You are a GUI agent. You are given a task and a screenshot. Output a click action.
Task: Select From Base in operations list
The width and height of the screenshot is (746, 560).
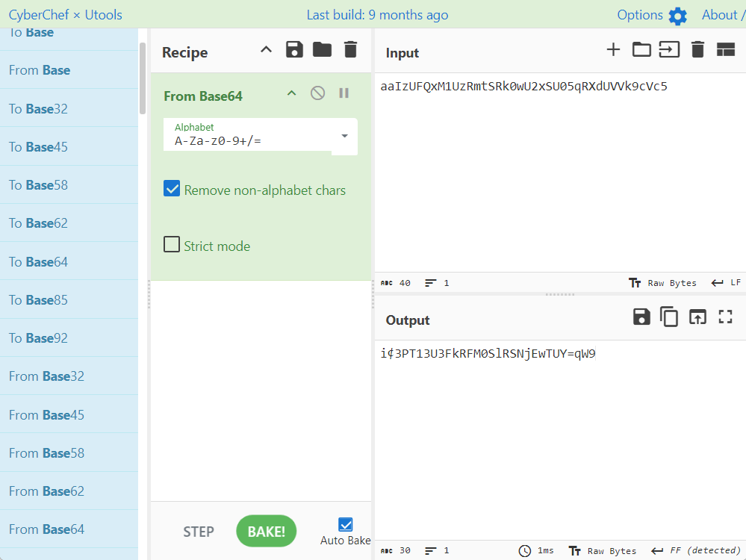(69, 70)
